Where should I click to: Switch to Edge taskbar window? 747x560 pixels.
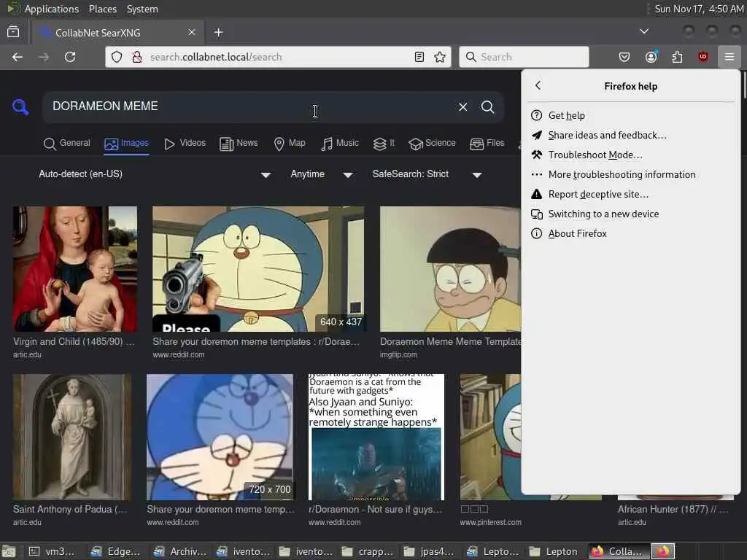115,551
